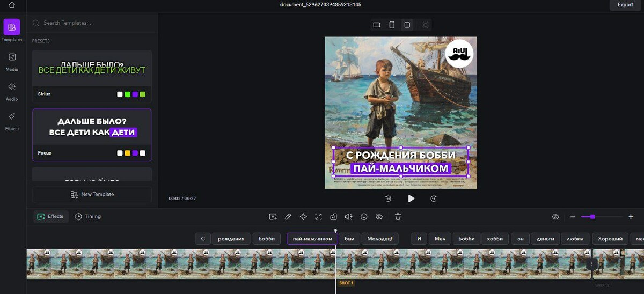Zoom out the timeline with the minus icon
Image resolution: width=644 pixels, height=294 pixels.
[x=573, y=217]
